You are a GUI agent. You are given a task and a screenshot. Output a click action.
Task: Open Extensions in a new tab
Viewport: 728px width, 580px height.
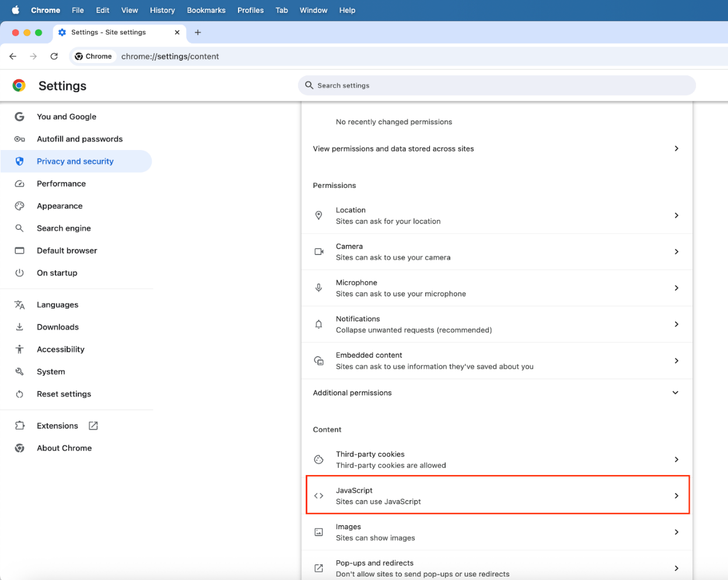point(76,426)
